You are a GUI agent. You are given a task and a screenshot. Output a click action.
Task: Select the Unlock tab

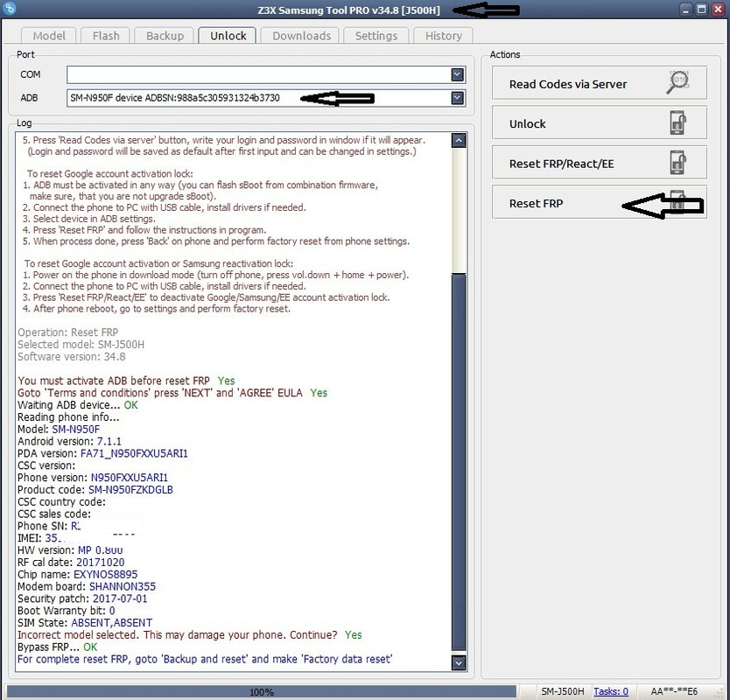tap(228, 36)
